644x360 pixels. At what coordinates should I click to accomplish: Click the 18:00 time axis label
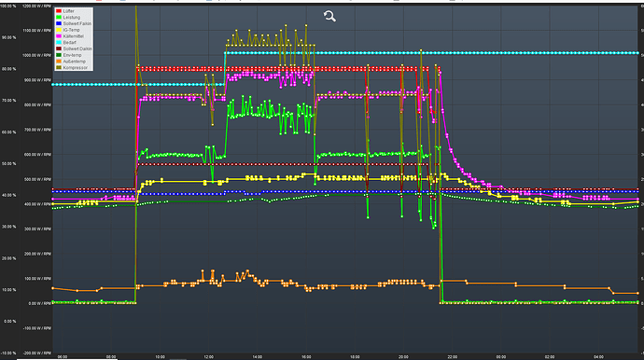coord(355,357)
